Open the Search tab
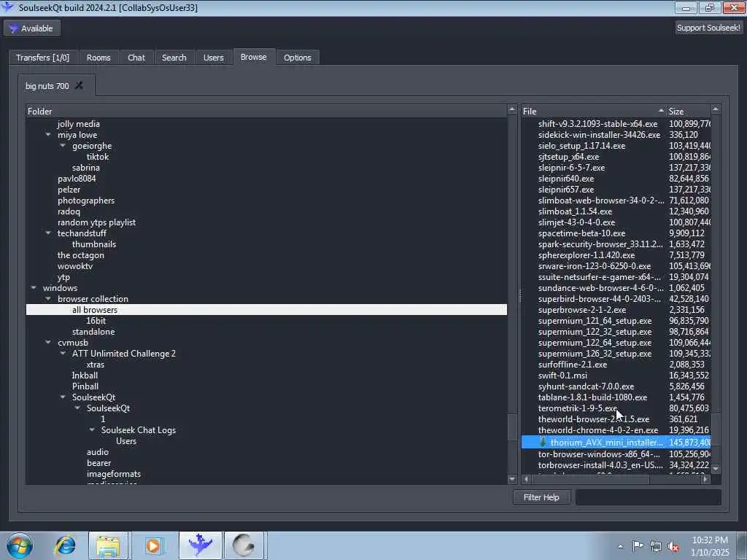 (x=174, y=58)
